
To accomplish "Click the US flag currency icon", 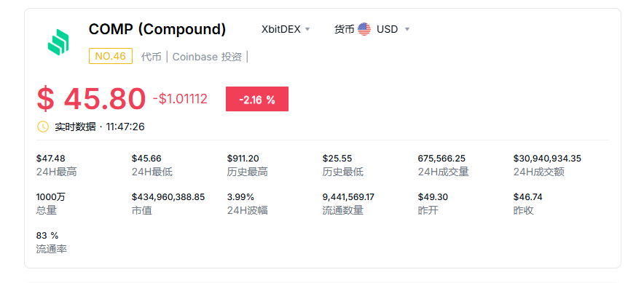I will click(x=364, y=29).
